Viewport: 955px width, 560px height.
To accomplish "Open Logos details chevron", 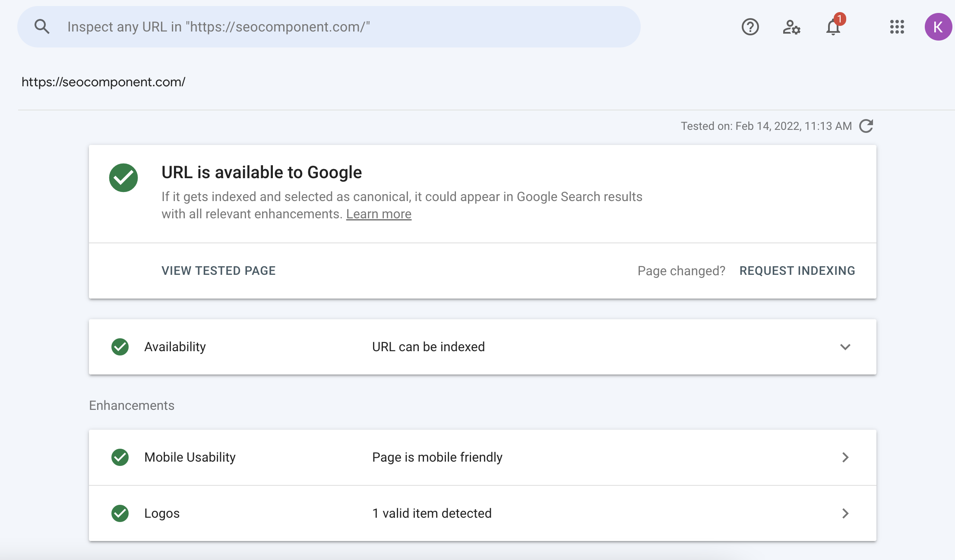I will pos(845,513).
